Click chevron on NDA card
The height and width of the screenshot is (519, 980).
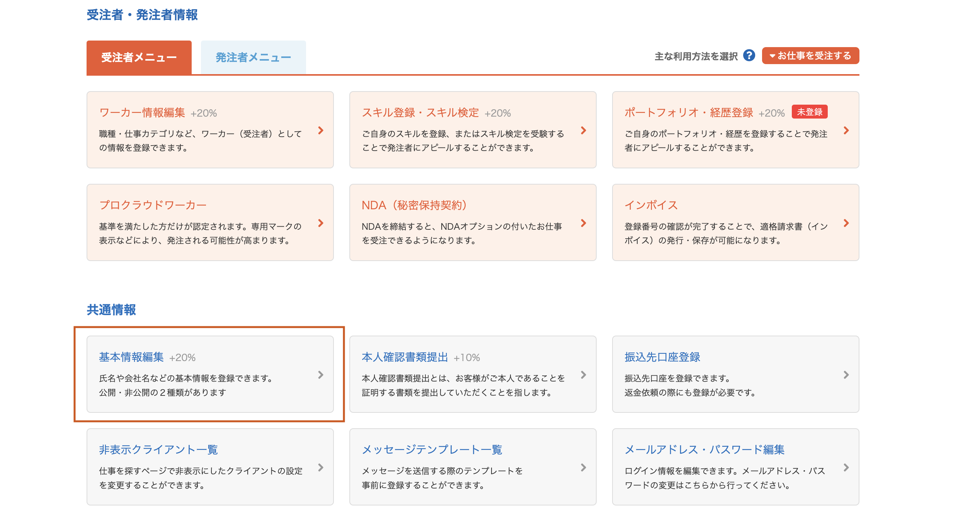584,223
